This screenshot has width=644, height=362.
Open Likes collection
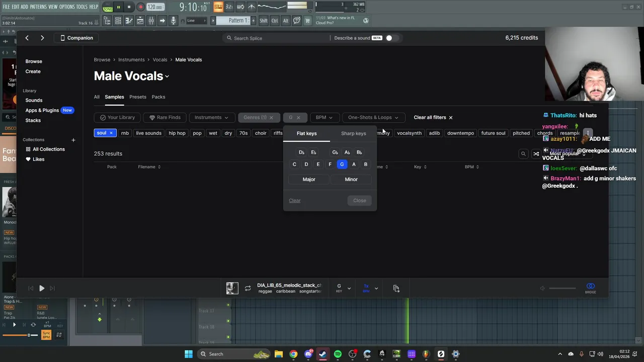tap(35, 159)
